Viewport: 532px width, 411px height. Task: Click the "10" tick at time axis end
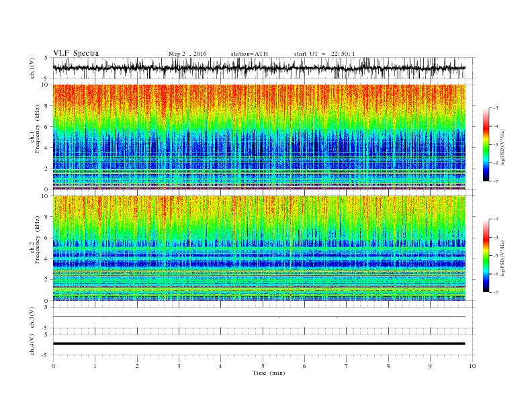[x=472, y=366]
